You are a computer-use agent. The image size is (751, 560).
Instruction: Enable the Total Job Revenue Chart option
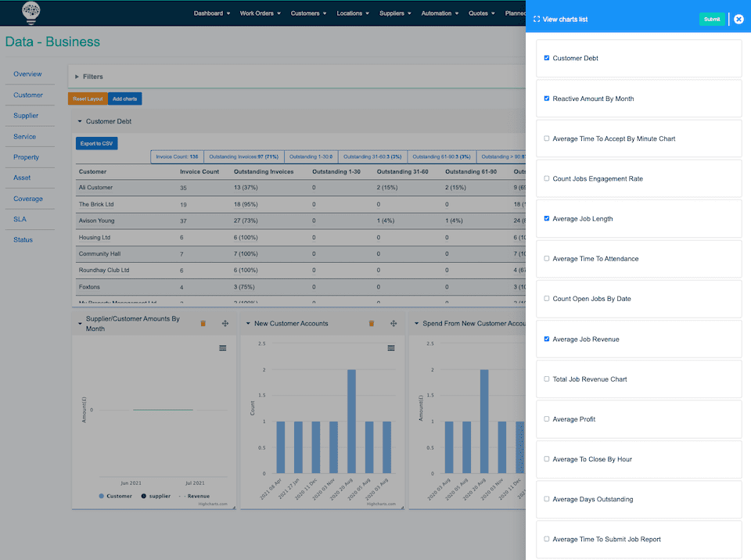(546, 379)
